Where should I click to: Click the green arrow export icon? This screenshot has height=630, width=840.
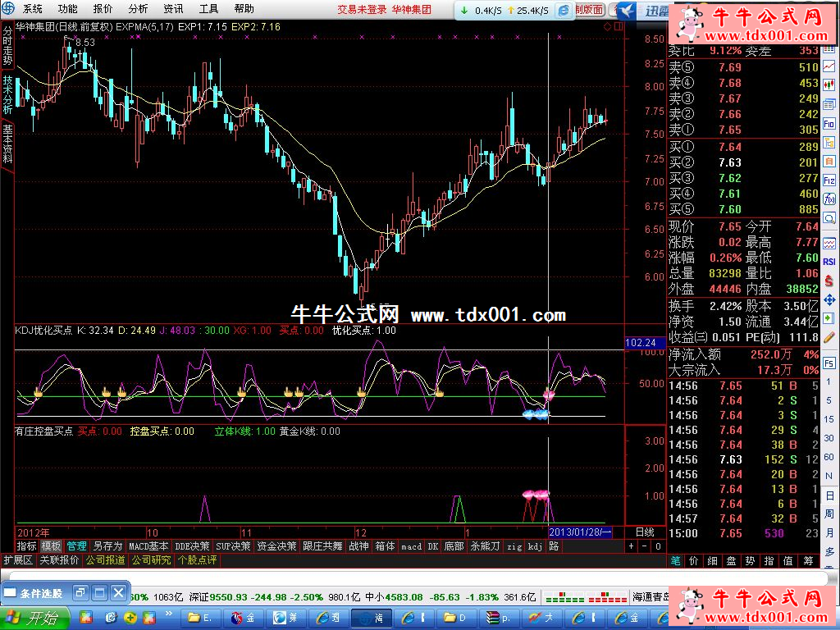pos(829,319)
